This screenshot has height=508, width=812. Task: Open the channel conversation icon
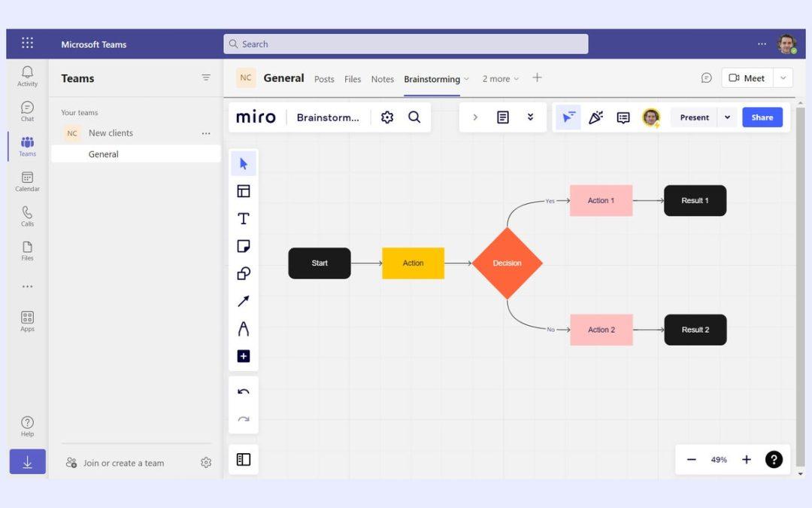click(706, 78)
